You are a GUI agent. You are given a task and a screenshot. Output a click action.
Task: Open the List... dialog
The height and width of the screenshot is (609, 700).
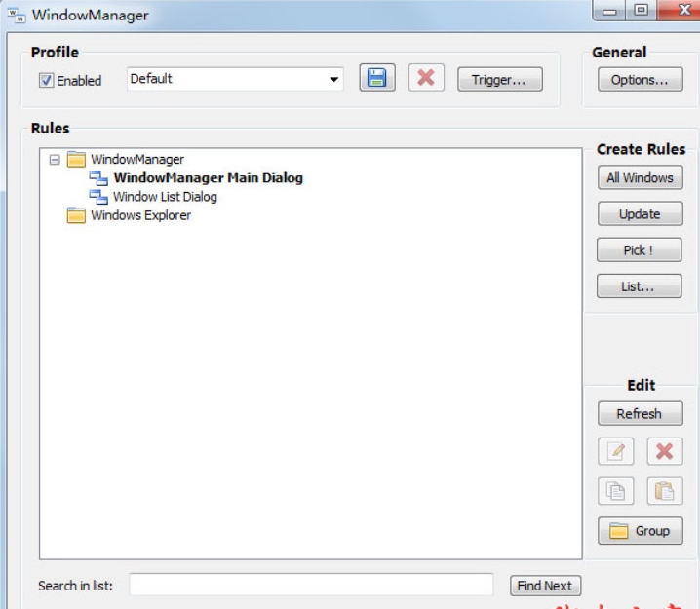coord(640,285)
